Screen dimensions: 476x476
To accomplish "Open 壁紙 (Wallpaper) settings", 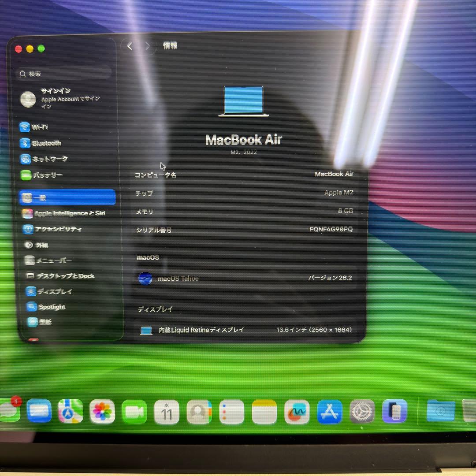I will coord(43,322).
